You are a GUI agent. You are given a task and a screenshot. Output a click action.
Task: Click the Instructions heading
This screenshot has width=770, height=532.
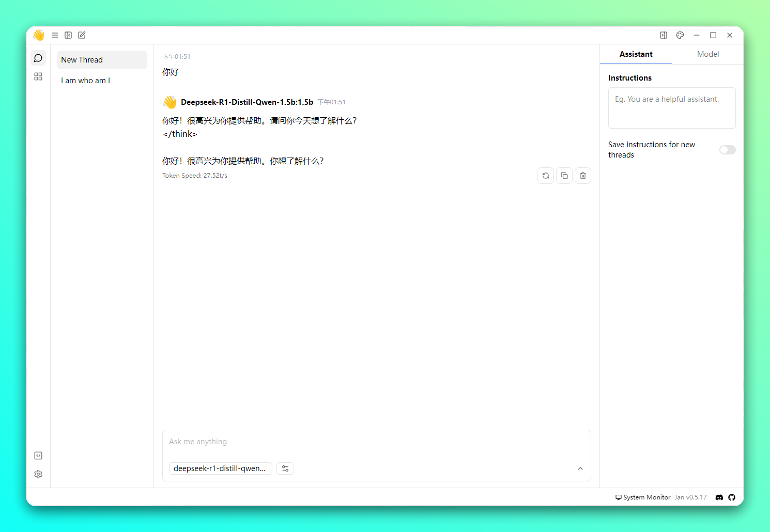point(630,78)
